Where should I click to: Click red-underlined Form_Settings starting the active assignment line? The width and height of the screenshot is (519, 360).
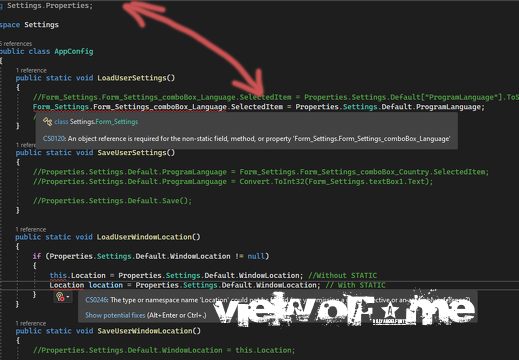pos(61,107)
